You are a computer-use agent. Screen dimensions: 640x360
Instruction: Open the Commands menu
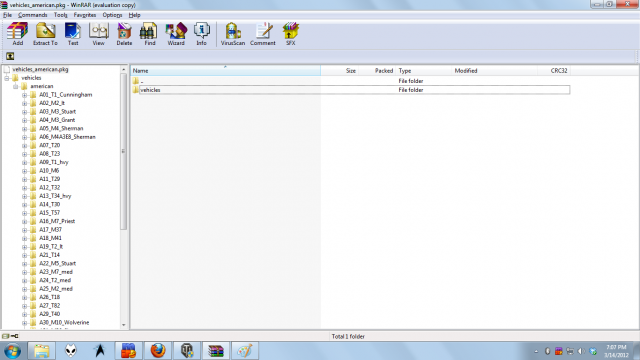point(33,15)
